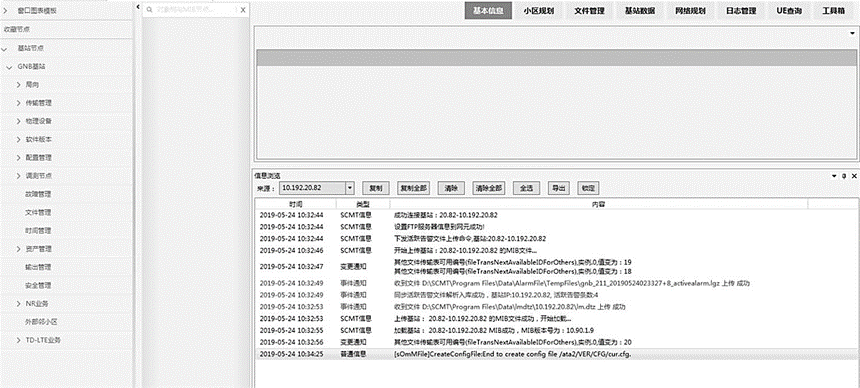This screenshot has height=388, width=860.
Task: Expand the 调测节点 node chevron
Action: click(x=18, y=176)
